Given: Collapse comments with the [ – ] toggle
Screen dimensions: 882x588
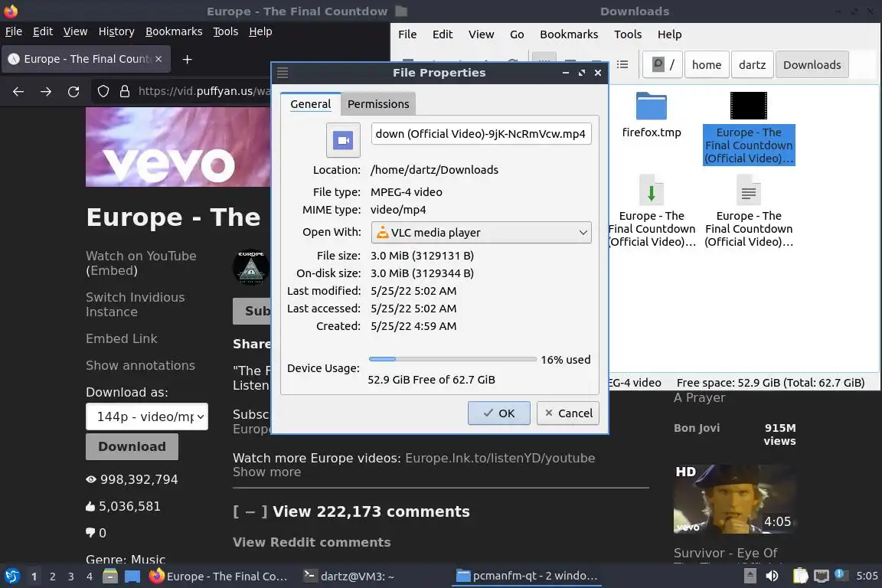Looking at the screenshot, I should (250, 512).
